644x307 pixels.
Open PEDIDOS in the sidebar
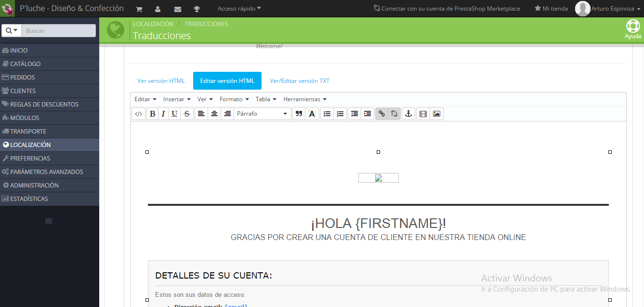pyautogui.click(x=50, y=77)
